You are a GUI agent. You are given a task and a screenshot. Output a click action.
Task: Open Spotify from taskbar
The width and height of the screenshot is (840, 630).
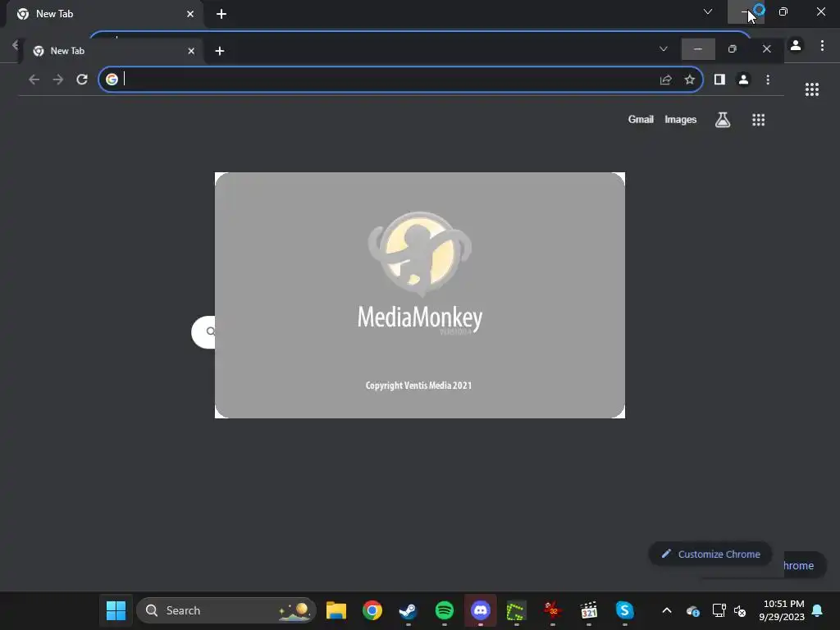pos(444,610)
